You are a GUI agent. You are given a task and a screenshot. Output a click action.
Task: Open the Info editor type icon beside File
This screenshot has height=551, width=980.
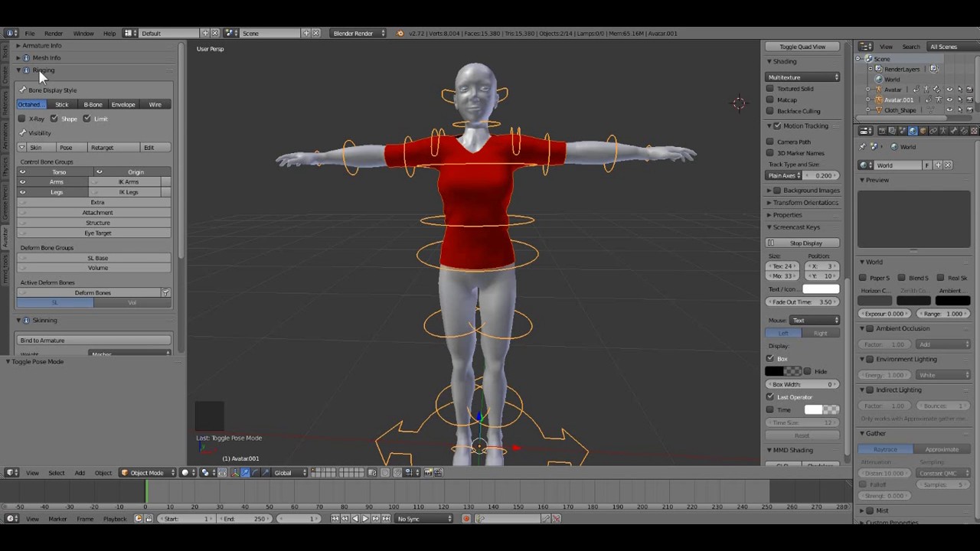[12, 33]
